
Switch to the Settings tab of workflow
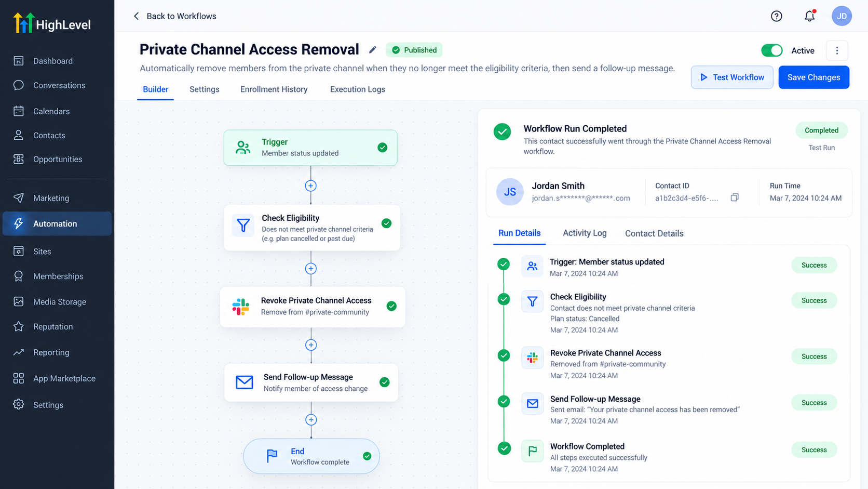204,89
